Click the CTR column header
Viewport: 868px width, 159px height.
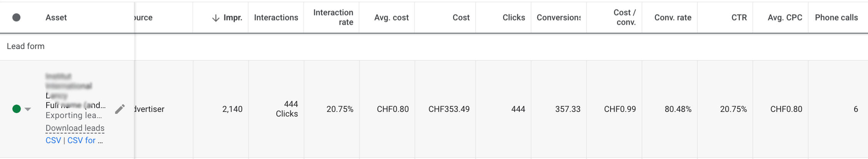click(x=739, y=18)
